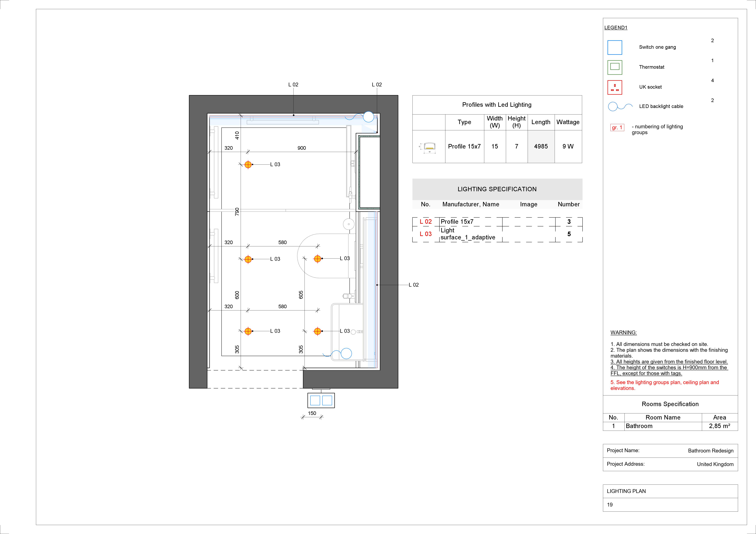Click the 900 dimension label in the plan

click(x=302, y=148)
